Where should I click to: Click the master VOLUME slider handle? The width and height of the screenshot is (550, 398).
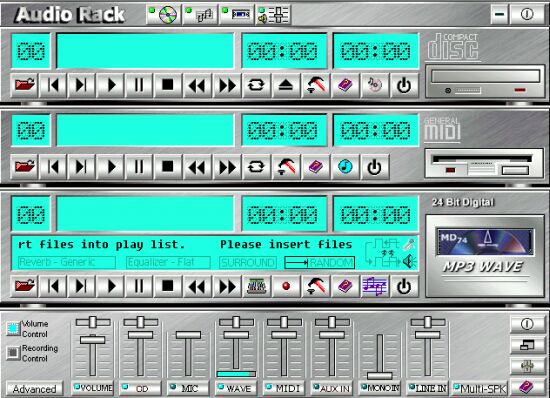point(93,339)
